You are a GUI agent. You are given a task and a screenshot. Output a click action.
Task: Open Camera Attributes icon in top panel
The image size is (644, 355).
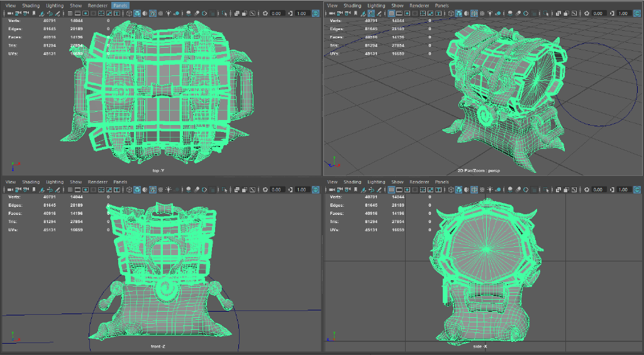coord(25,13)
